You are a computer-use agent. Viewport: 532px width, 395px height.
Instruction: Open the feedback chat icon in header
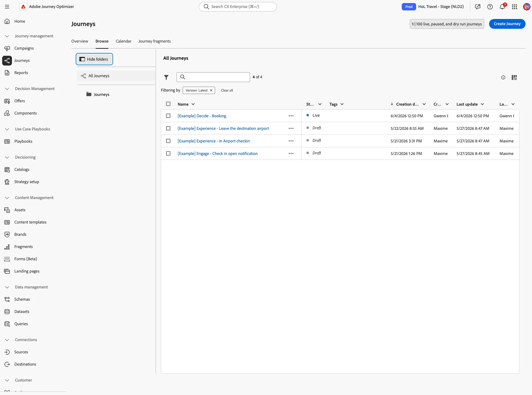[478, 7]
